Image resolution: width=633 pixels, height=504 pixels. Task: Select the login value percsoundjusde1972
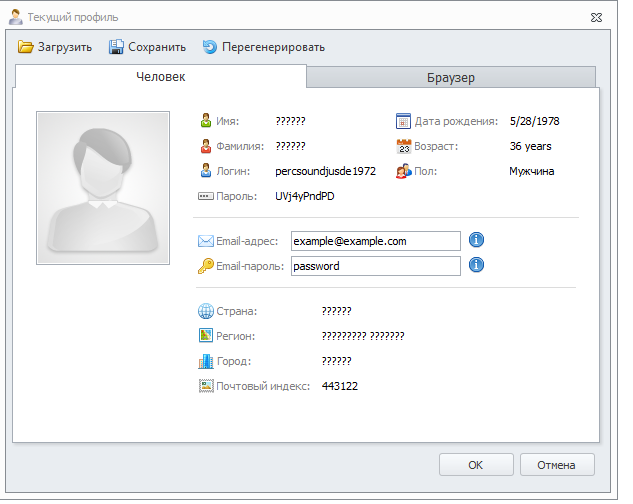pos(325,171)
